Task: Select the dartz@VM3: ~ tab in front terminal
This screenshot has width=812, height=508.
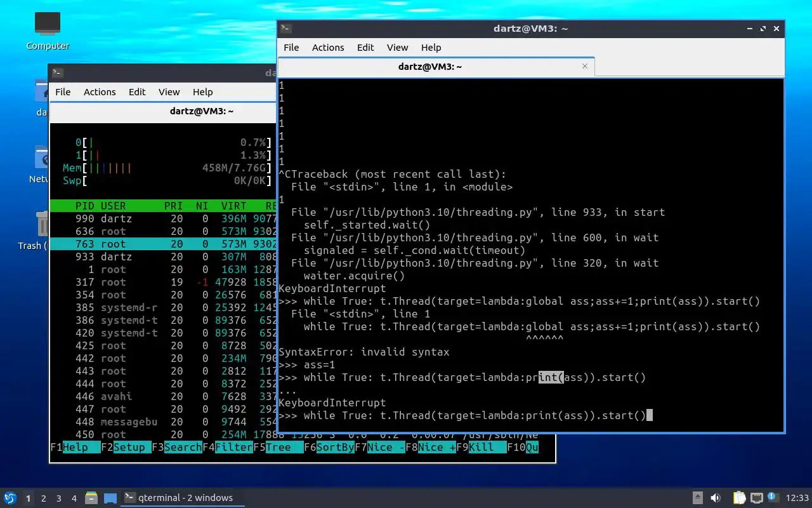Action: (436, 67)
